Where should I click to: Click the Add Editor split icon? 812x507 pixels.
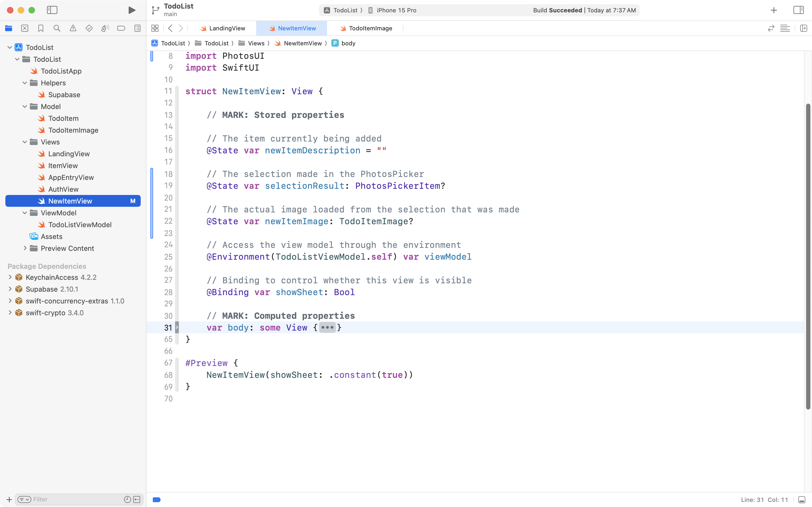(804, 28)
